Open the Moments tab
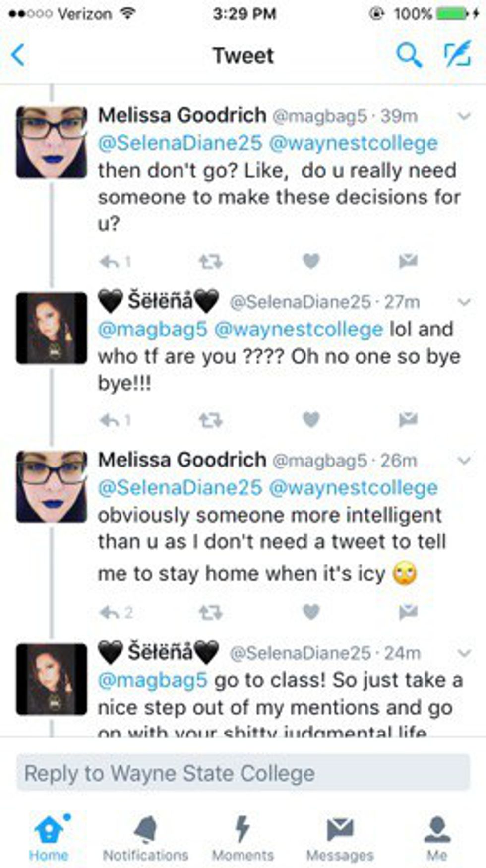Viewport: 486px width, 868px height. tap(243, 839)
